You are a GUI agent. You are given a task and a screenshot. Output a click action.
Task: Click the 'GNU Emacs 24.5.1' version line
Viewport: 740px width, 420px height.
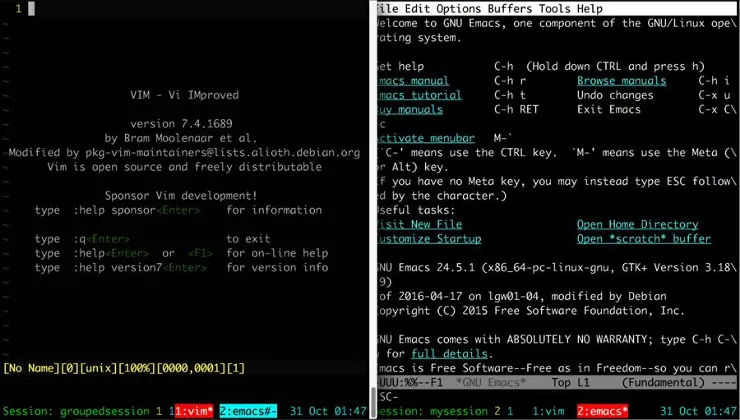555,268
